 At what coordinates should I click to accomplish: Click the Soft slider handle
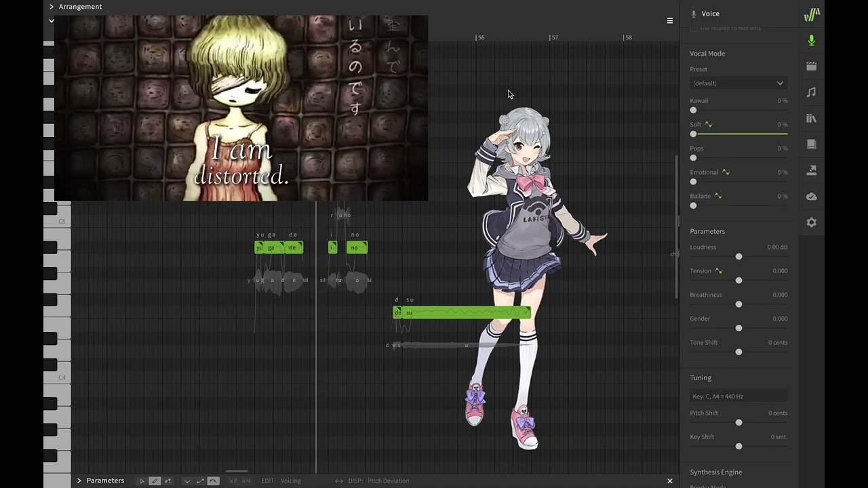(x=693, y=134)
